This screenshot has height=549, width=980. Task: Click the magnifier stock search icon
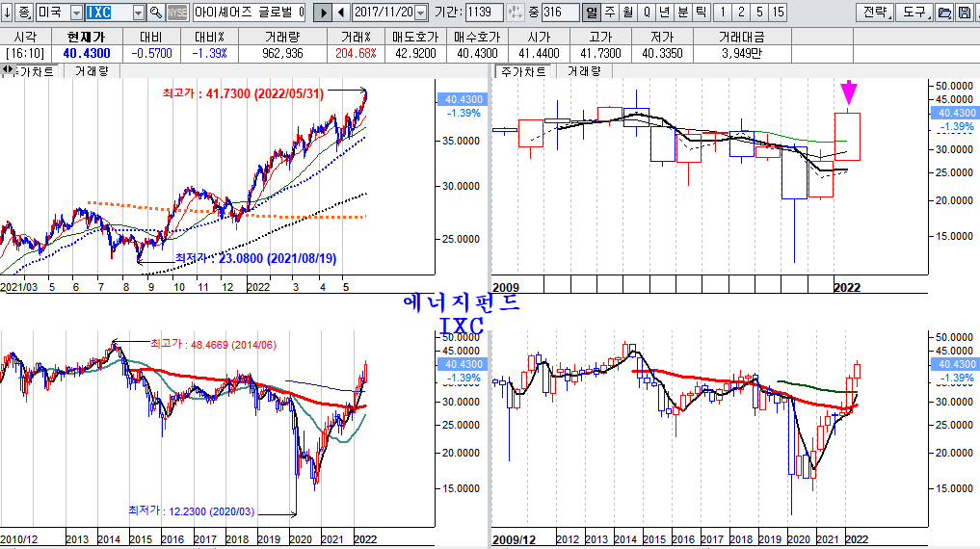(x=155, y=13)
